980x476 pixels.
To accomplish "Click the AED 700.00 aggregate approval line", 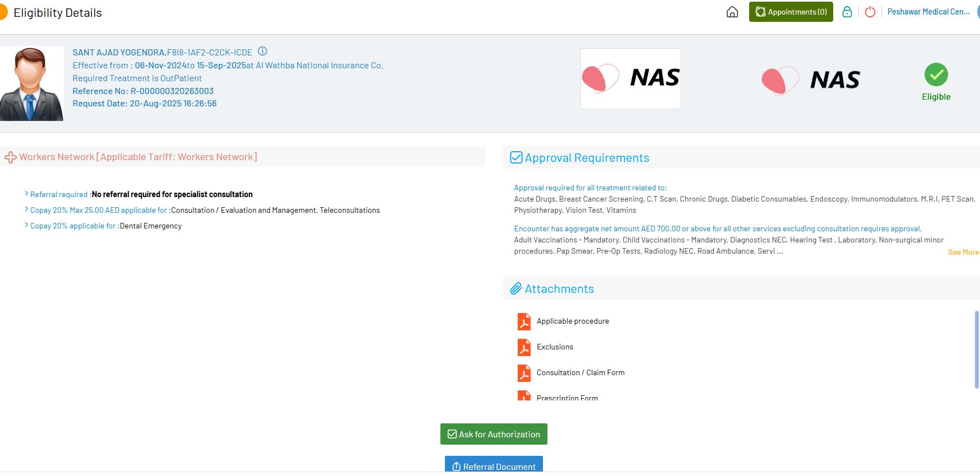I will coord(718,229).
